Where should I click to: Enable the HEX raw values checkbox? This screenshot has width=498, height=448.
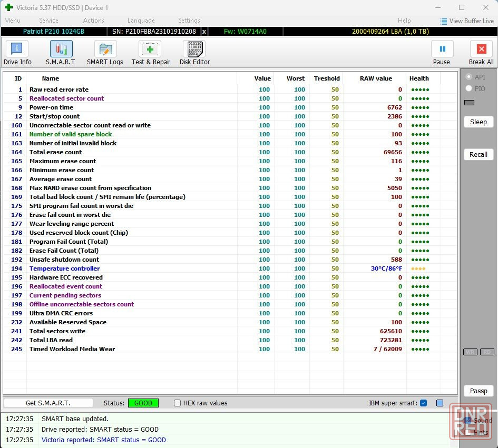(x=178, y=403)
